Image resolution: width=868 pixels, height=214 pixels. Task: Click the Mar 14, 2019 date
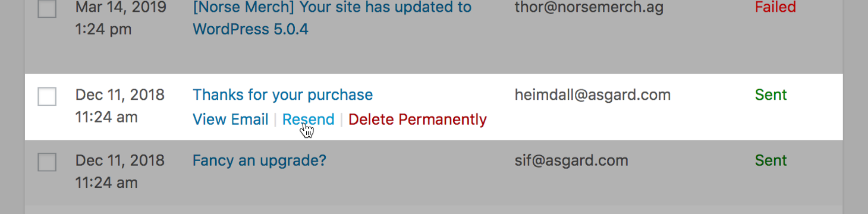pos(121,8)
